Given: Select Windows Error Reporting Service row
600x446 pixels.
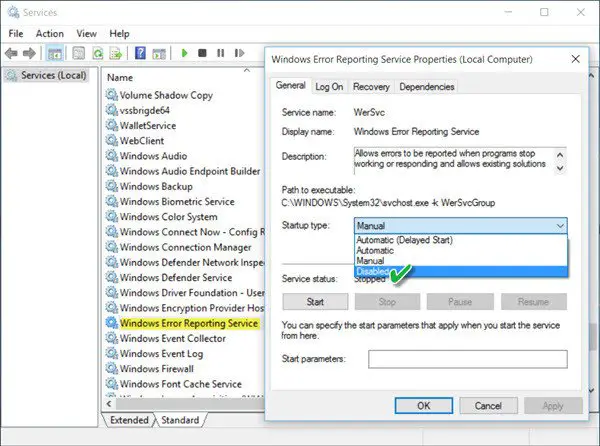Looking at the screenshot, I should (x=189, y=323).
